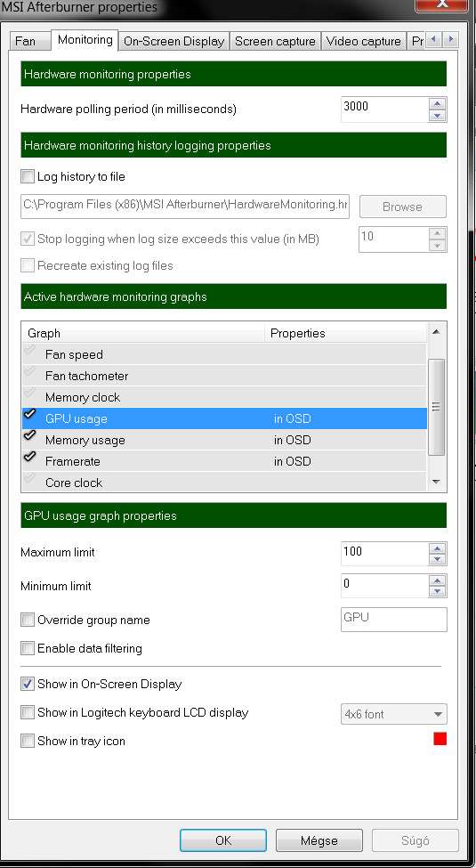The height and width of the screenshot is (868, 476).
Task: Select the Fan tachometer row
Action: click(224, 376)
